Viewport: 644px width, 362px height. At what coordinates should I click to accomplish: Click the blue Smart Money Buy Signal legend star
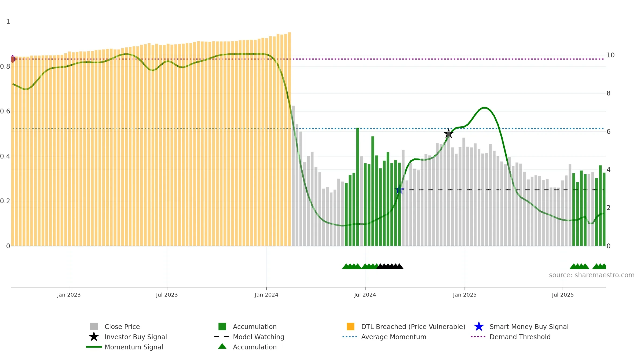(x=479, y=327)
